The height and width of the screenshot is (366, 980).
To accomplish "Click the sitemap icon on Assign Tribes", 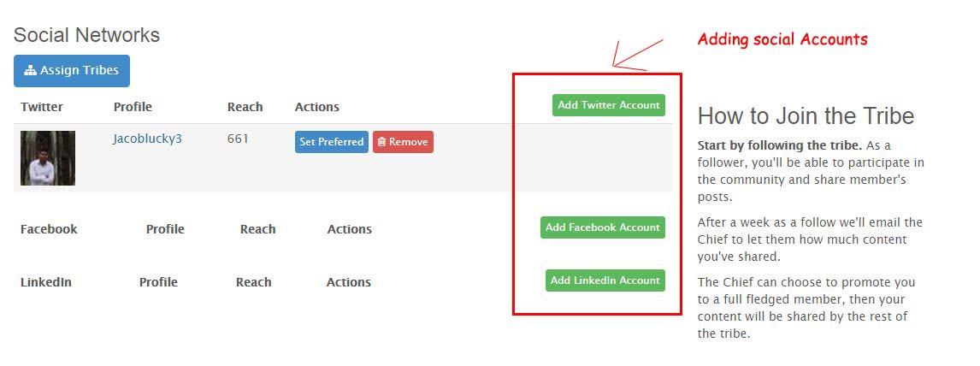I will pos(30,71).
